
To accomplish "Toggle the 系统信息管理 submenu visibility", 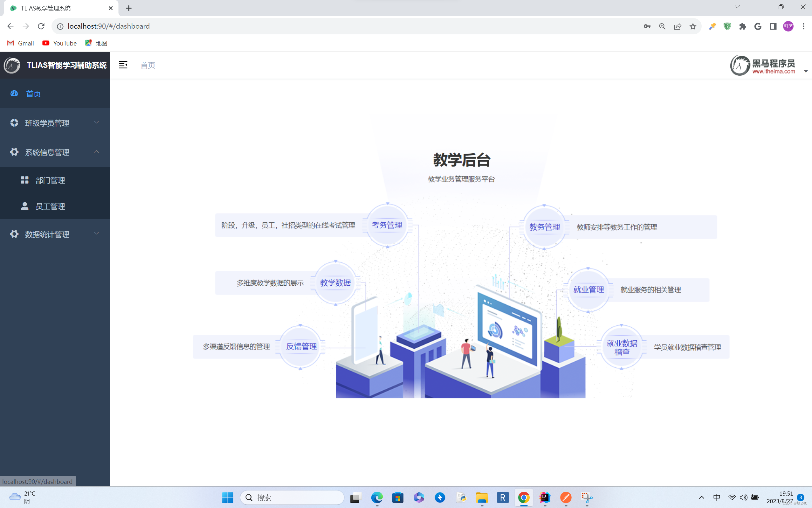I will point(55,152).
